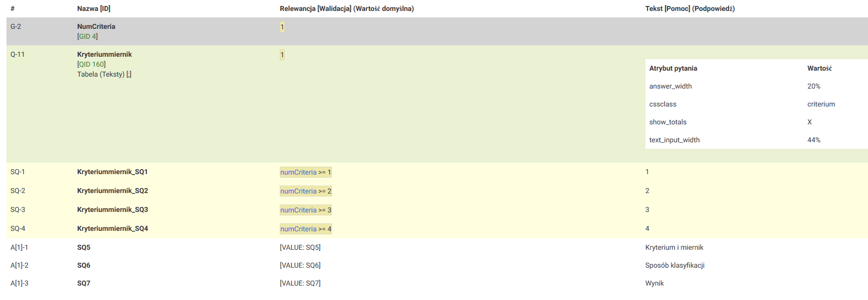Click the 'Kryterium i miernik' answer text

(674, 247)
